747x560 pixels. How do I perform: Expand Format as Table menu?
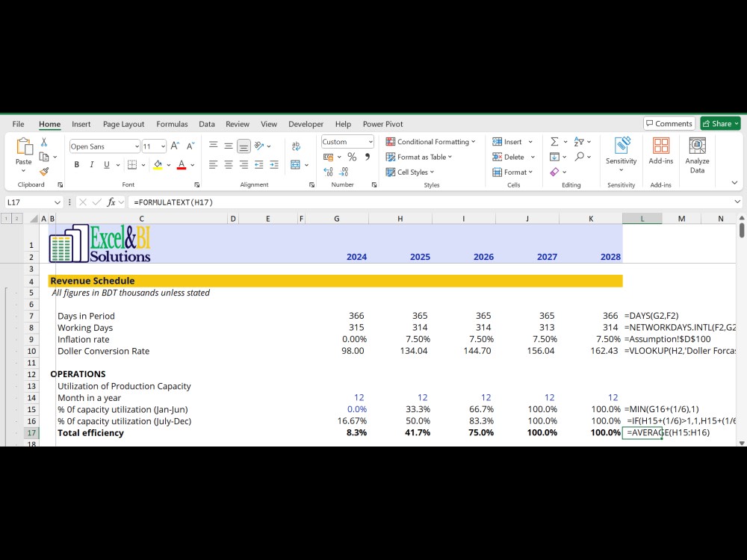point(419,157)
